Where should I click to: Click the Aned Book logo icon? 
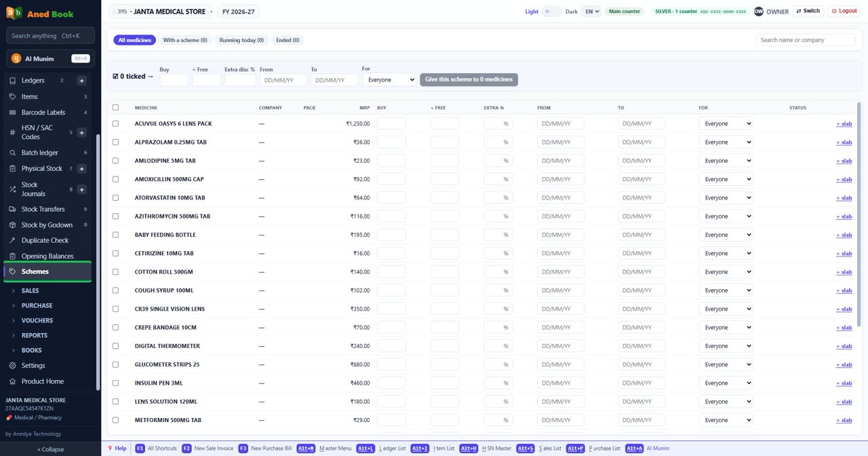(14, 14)
